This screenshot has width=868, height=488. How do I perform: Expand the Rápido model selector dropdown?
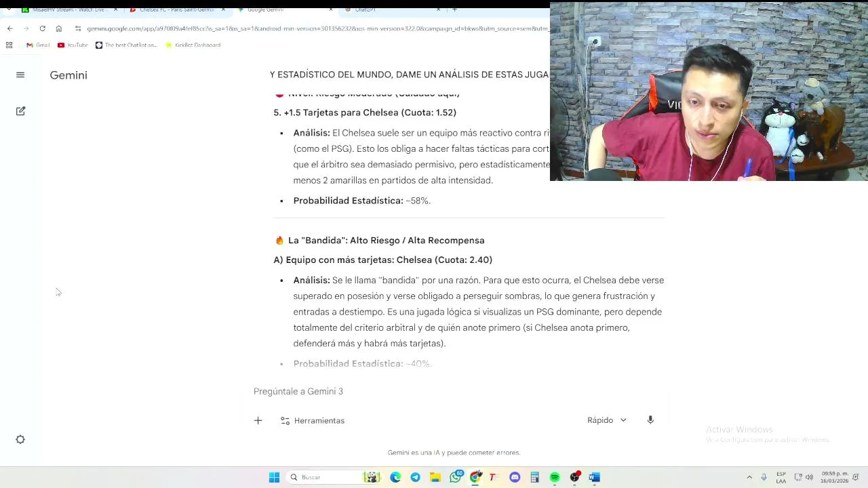607,420
